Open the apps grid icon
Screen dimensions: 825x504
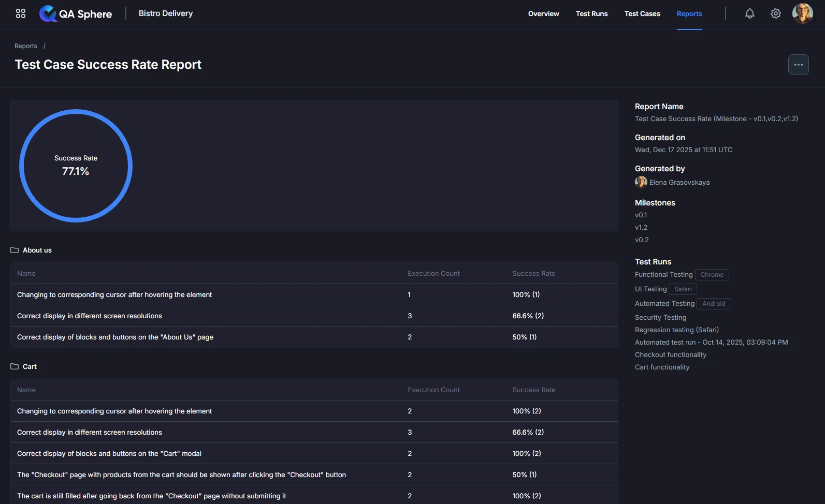click(x=21, y=13)
